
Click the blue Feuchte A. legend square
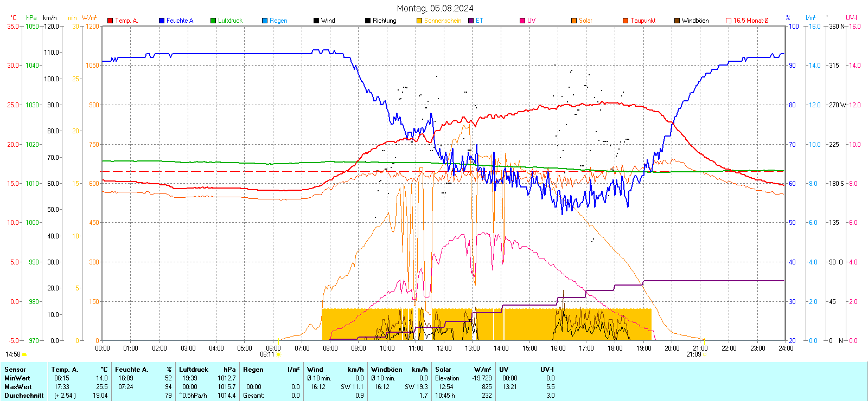(162, 21)
